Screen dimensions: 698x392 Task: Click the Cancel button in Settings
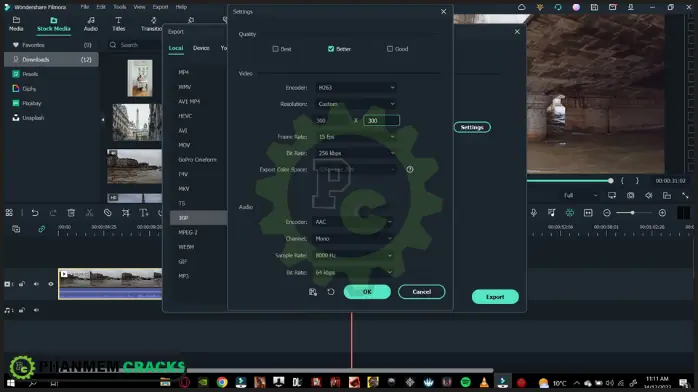point(422,292)
